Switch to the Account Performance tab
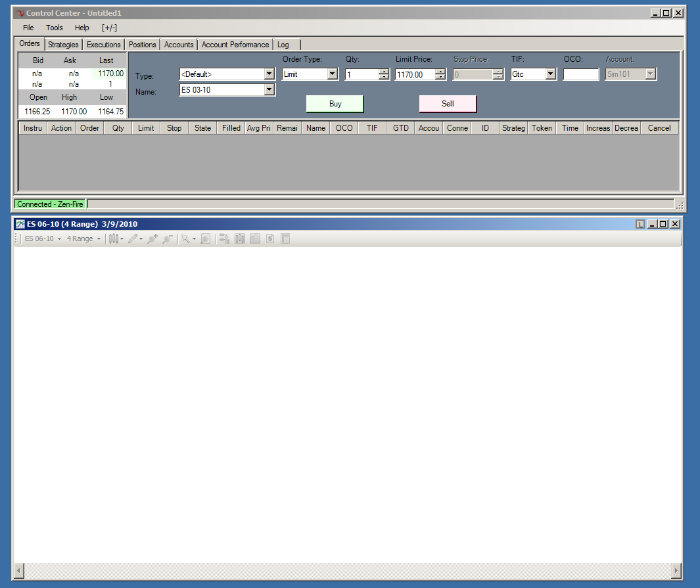Image resolution: width=700 pixels, height=588 pixels. [235, 45]
